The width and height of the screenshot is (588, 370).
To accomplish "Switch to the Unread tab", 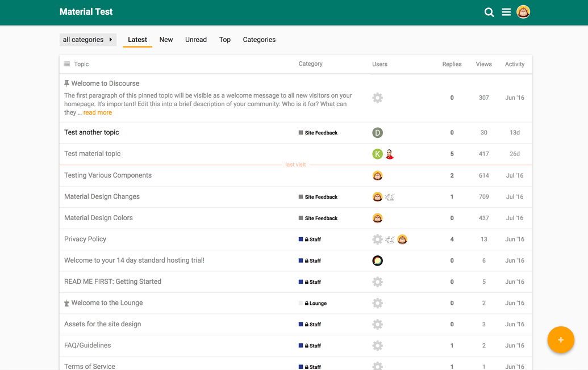I will point(195,40).
